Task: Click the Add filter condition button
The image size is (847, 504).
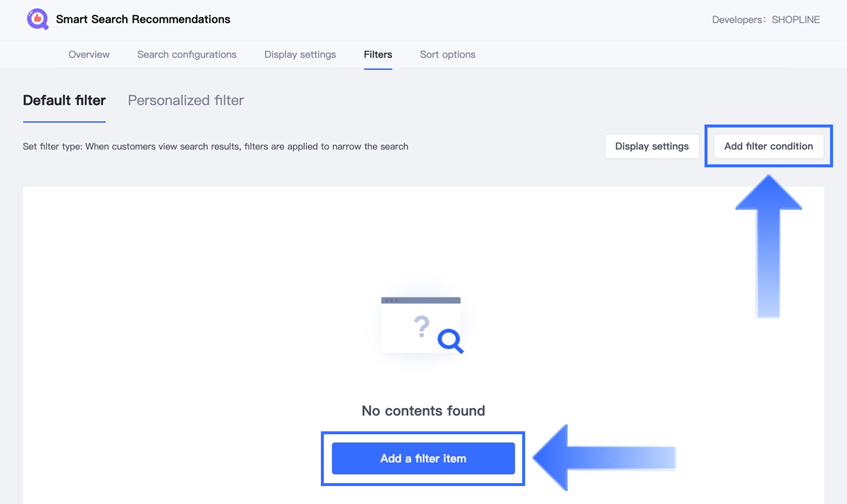Action: 768,146
